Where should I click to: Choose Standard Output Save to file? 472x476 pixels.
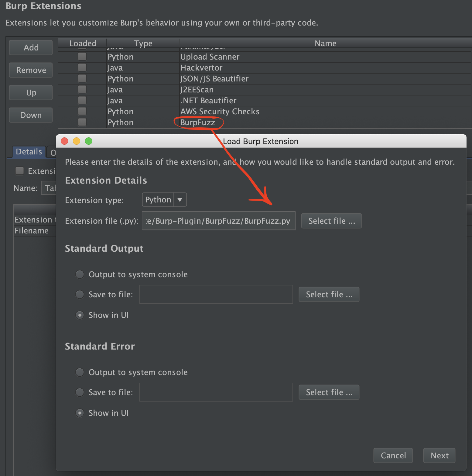click(80, 295)
